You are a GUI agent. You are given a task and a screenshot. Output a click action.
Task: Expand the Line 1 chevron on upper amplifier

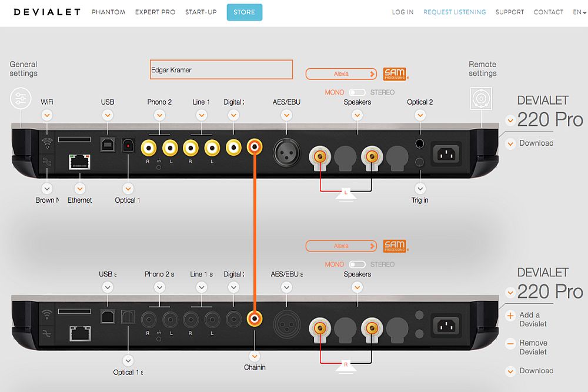[202, 115]
